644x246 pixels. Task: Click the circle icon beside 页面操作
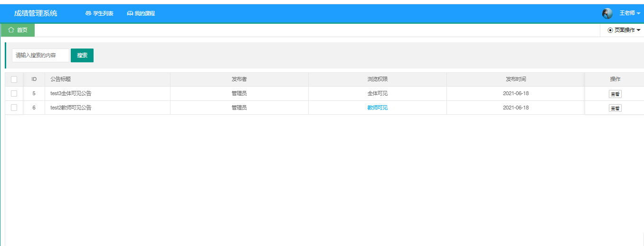tap(610, 30)
